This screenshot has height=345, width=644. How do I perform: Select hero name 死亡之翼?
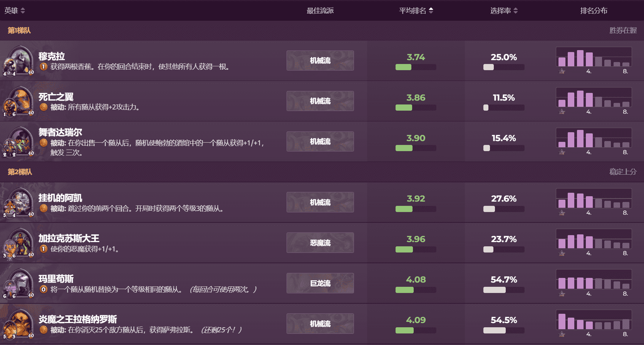(x=56, y=97)
